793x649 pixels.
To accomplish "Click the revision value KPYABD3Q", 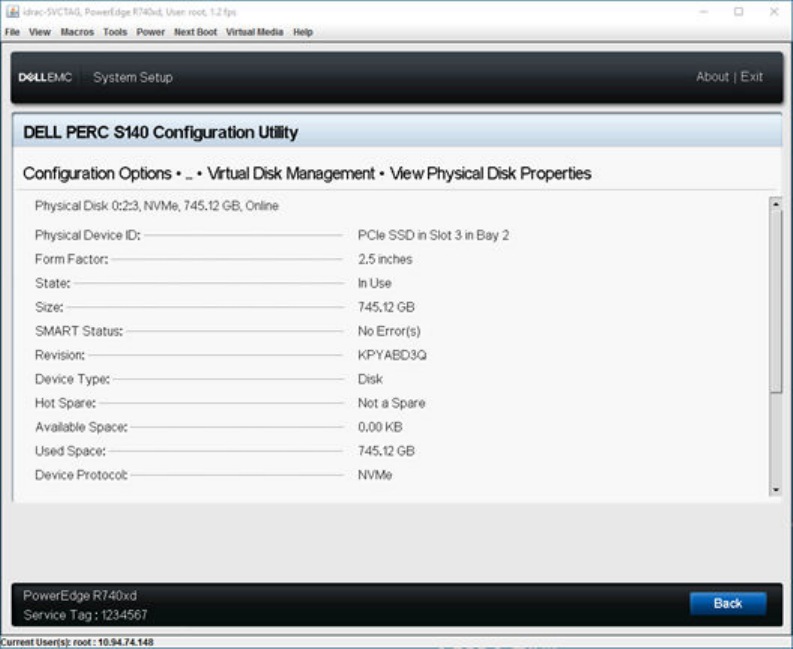I will [392, 355].
